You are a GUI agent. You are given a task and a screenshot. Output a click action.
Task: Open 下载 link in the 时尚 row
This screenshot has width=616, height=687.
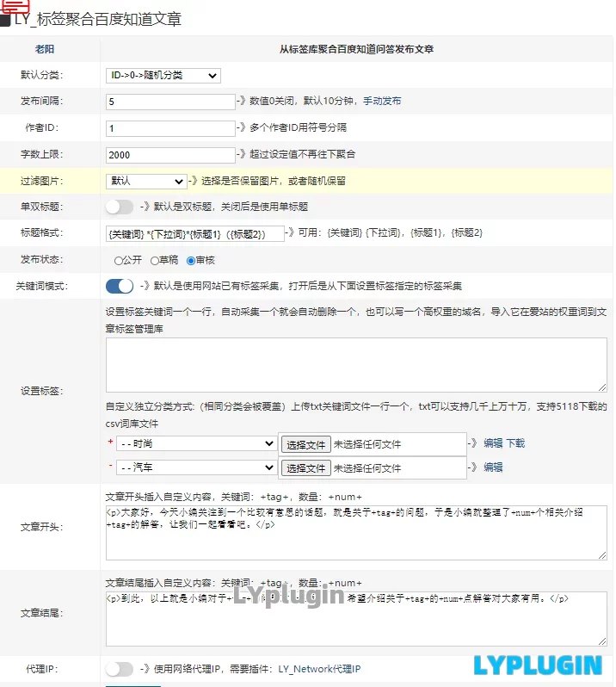515,443
